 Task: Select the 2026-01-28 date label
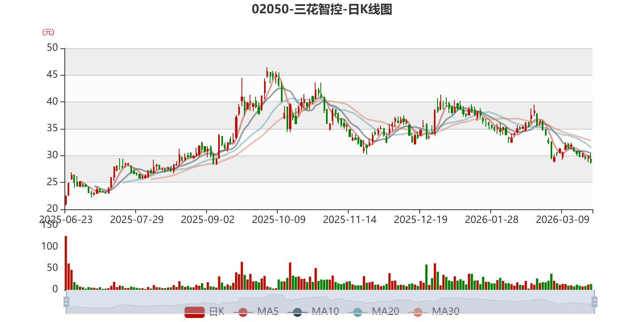click(x=492, y=220)
